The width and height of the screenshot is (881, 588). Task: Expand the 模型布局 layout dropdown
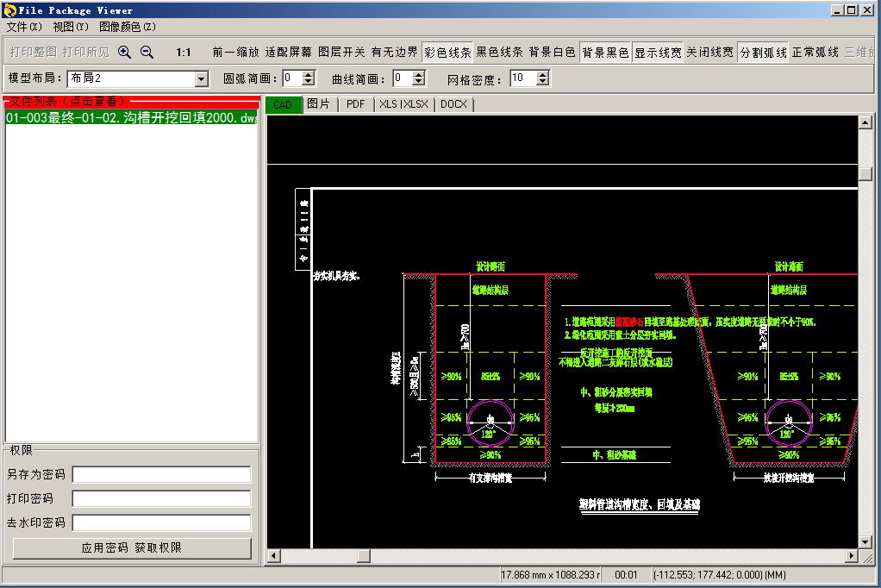(202, 79)
